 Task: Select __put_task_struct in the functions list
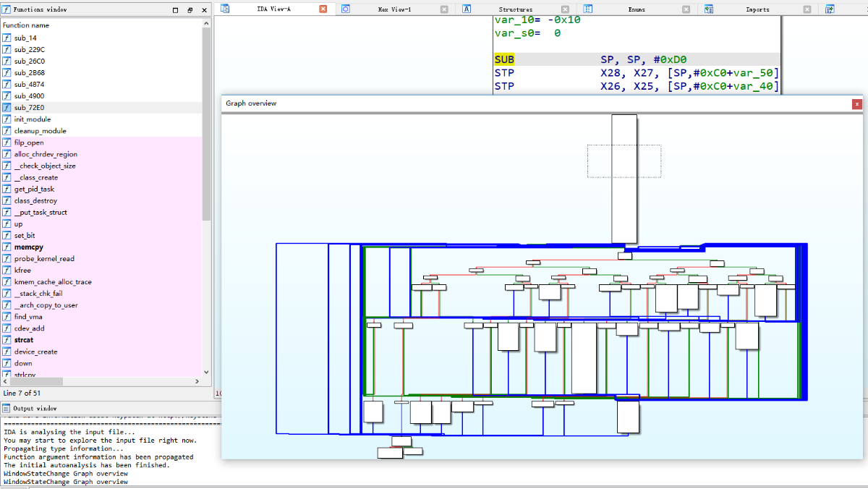[101, 212]
